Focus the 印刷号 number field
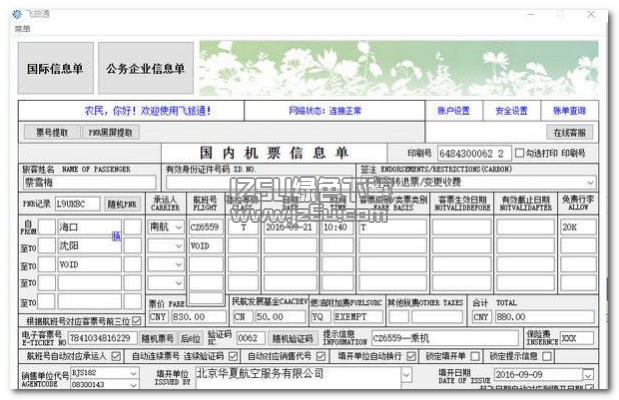The width and height of the screenshot is (619, 400). [474, 153]
